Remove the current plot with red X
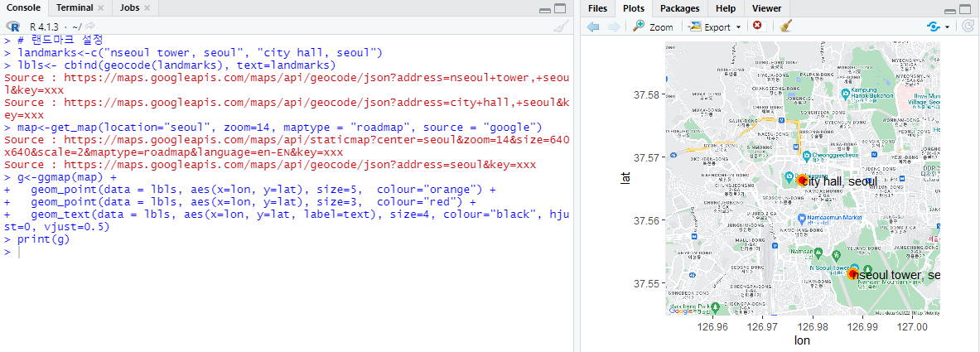 click(757, 27)
